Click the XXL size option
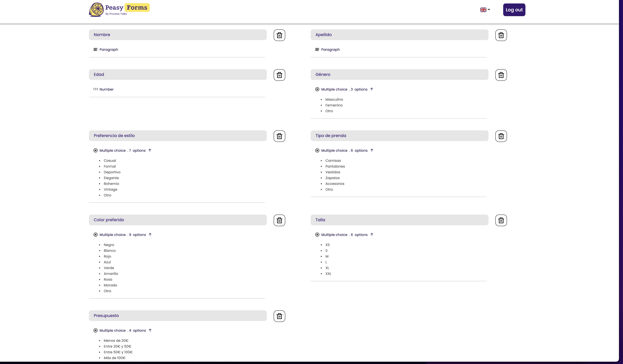 328,274
